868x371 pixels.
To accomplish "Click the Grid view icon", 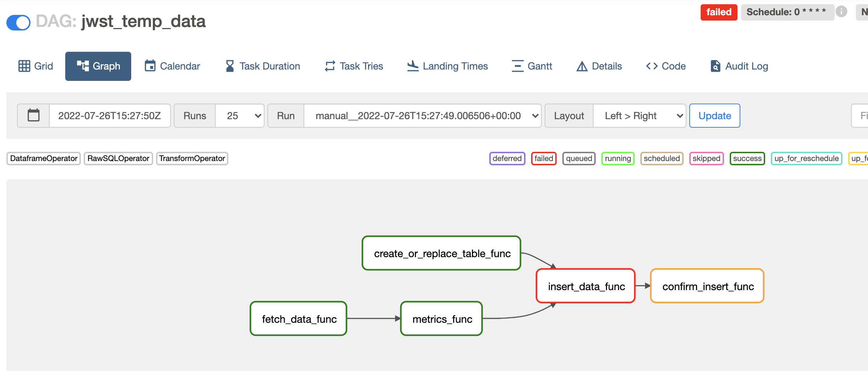I will pos(24,66).
